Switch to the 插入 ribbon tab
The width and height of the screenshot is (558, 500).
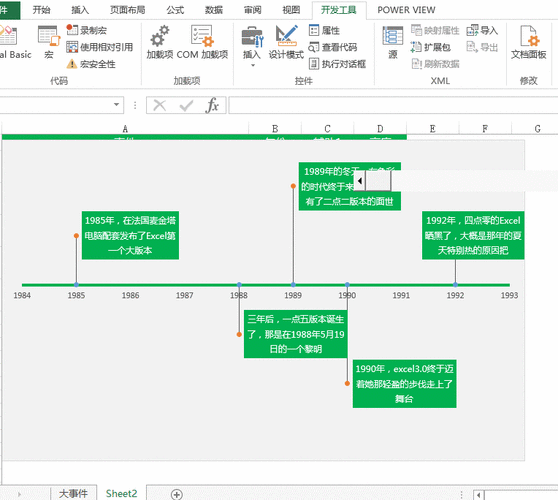[80, 10]
